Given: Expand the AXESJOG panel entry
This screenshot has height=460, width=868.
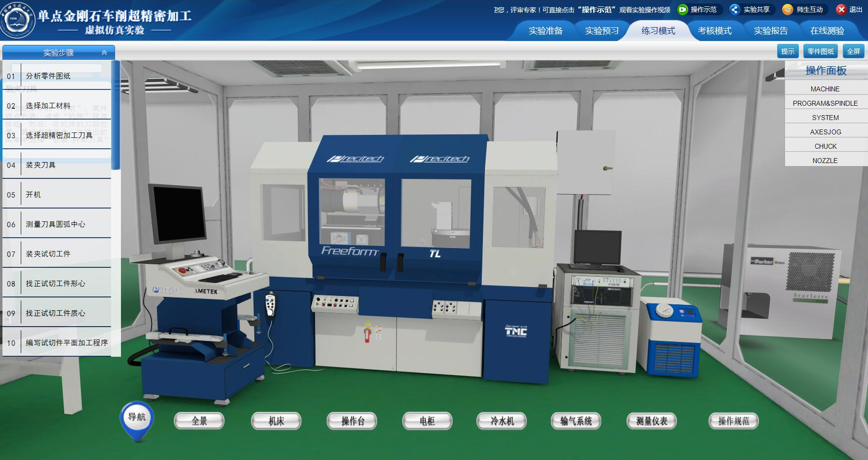Looking at the screenshot, I should coord(825,132).
